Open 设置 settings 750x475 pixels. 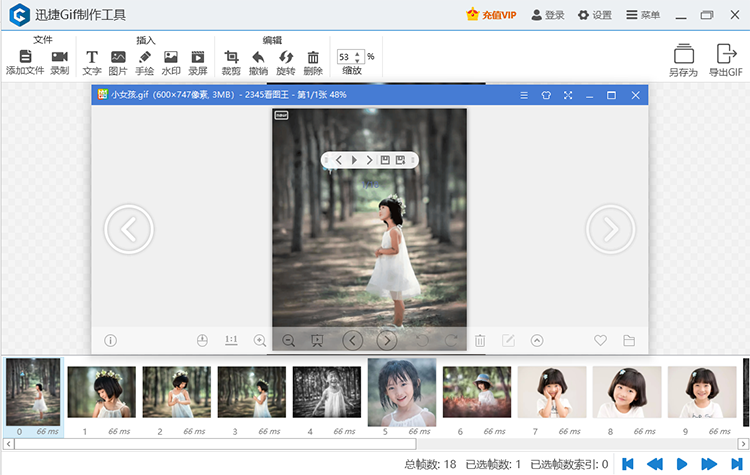coord(595,15)
